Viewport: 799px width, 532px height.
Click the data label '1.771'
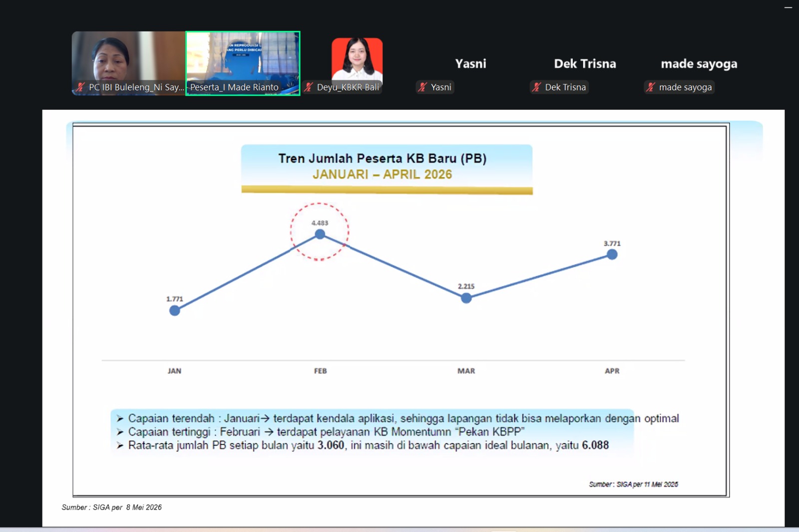[175, 299]
